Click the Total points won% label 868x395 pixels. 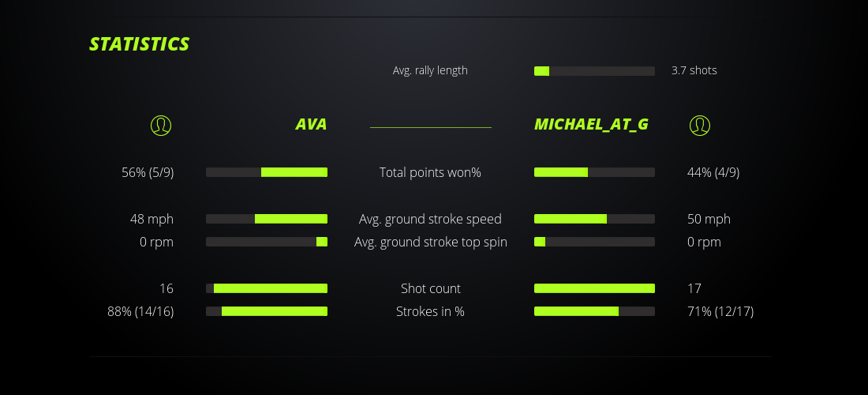click(x=430, y=172)
